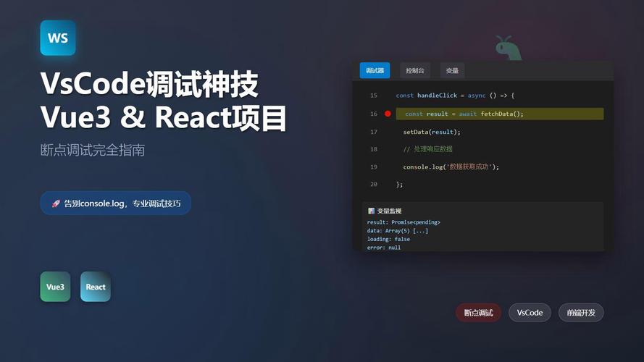Select the Vue3 green badge
This screenshot has width=644, height=362.
tap(56, 287)
